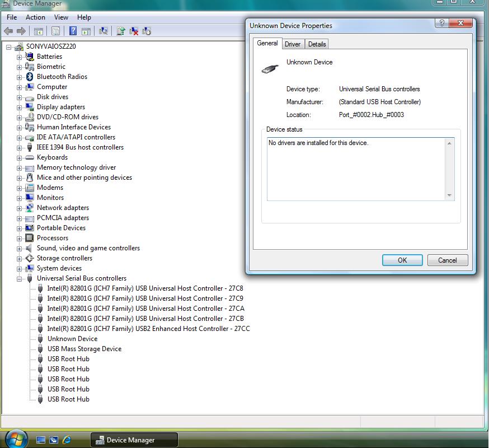Image resolution: width=489 pixels, height=448 pixels.
Task: Select Intel USB Universal Host Controller - 27C8
Action: click(x=145, y=288)
